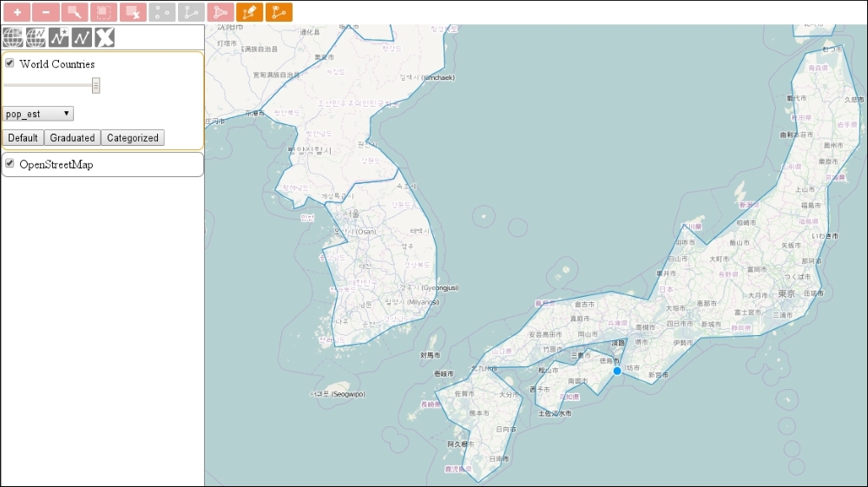The height and width of the screenshot is (487, 868).
Task: Activate the select feature arrow tool
Action: click(x=75, y=12)
